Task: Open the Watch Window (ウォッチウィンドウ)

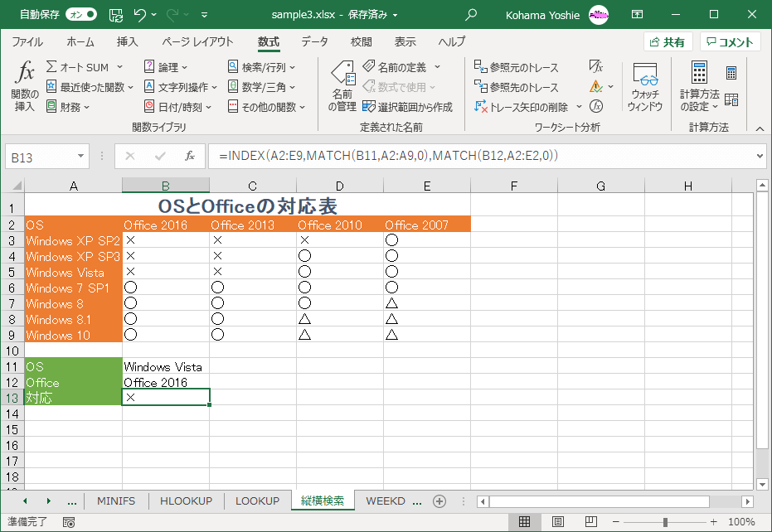Action: point(645,87)
